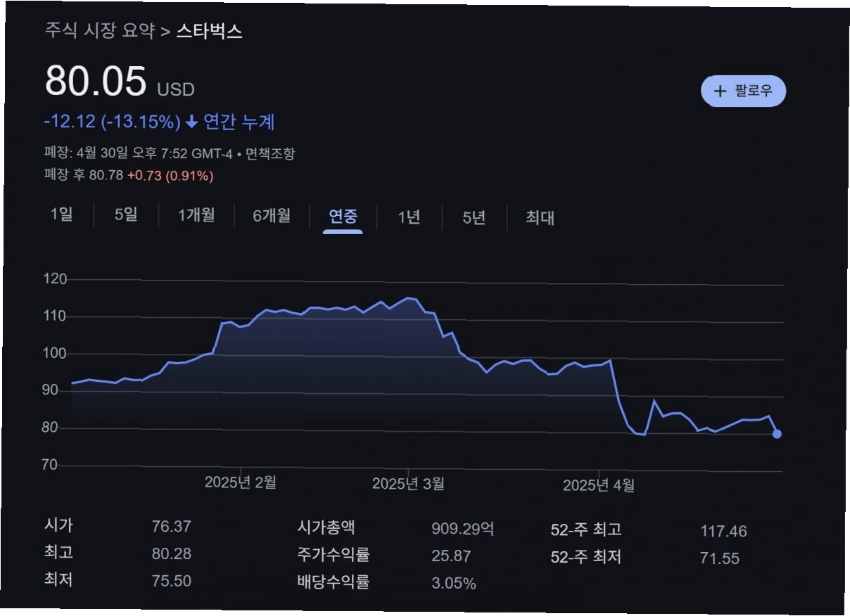Click the 2025년 3월 axis label
Image resolution: width=850 pixels, height=616 pixels.
point(408,484)
